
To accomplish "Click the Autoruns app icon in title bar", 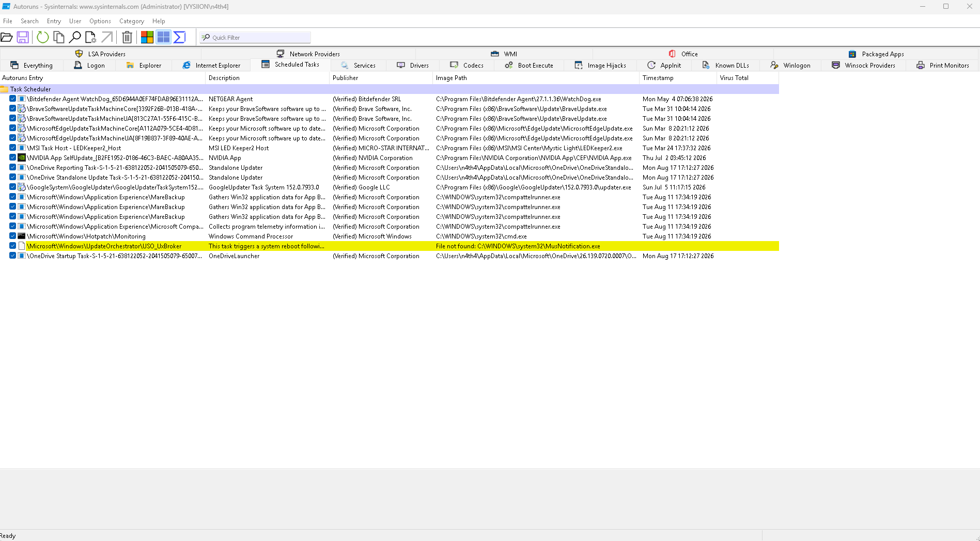I will tap(6, 6).
